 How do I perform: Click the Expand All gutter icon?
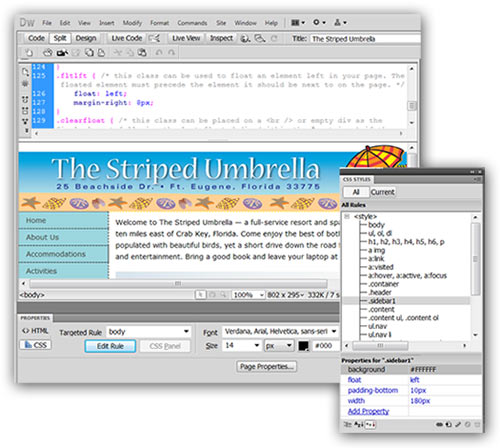tap(25, 121)
